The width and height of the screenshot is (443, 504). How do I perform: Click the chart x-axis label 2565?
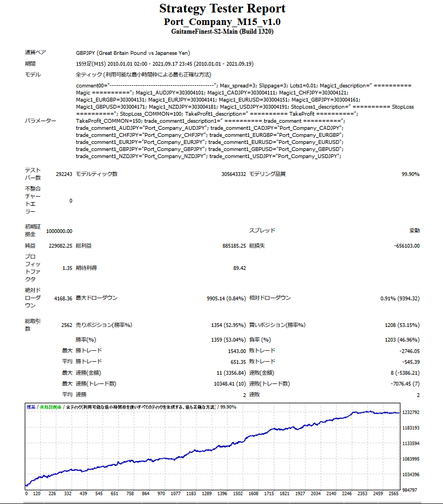[394, 493]
